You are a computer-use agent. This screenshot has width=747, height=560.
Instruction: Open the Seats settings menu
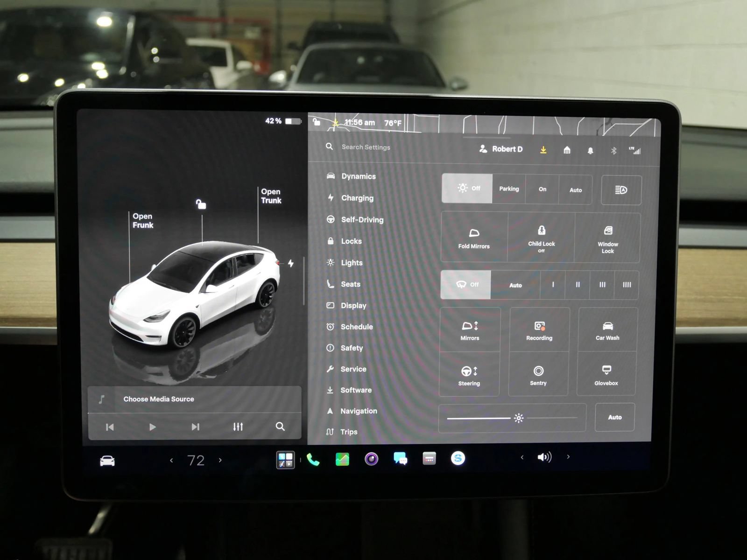tap(343, 284)
